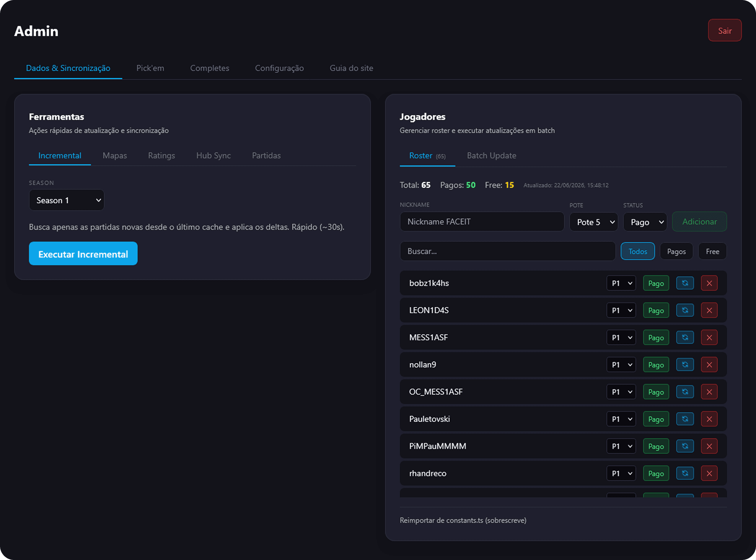The image size is (756, 560).
Task: Focus the Buscar search field
Action: point(508,251)
